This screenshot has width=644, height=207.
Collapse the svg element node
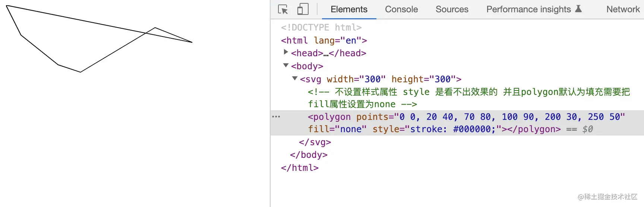(x=295, y=78)
